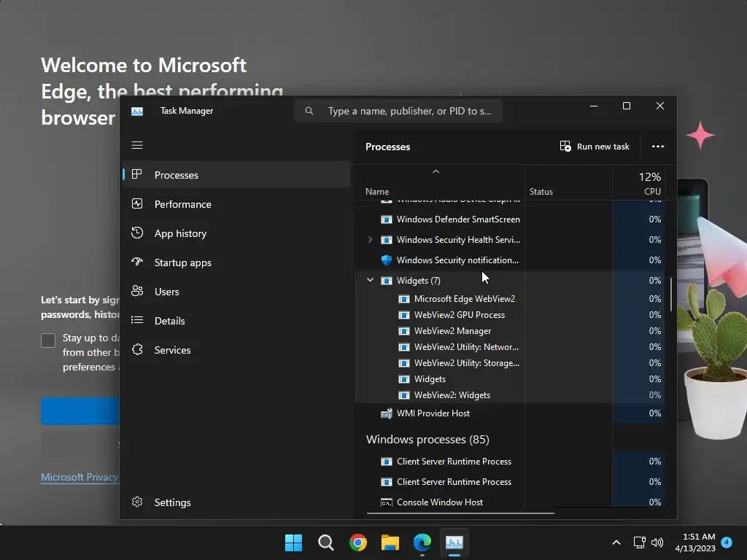Click the blue button in Edge welcome page

80,411
